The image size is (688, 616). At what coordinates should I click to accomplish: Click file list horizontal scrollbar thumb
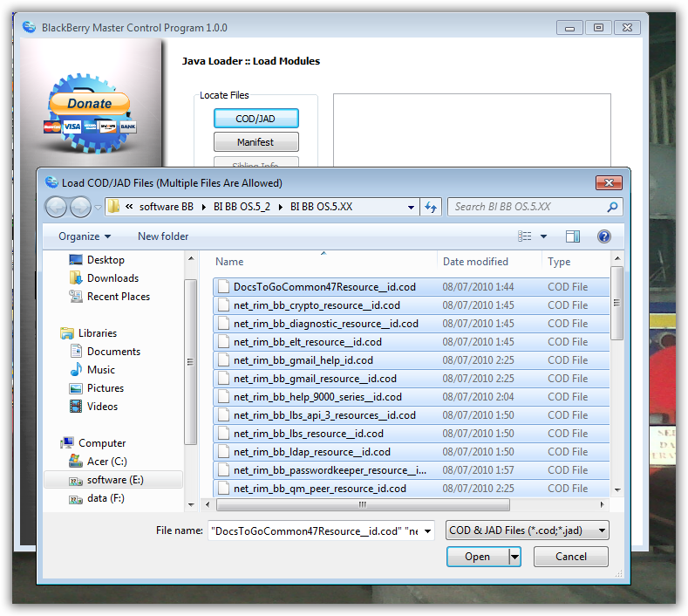point(364,504)
